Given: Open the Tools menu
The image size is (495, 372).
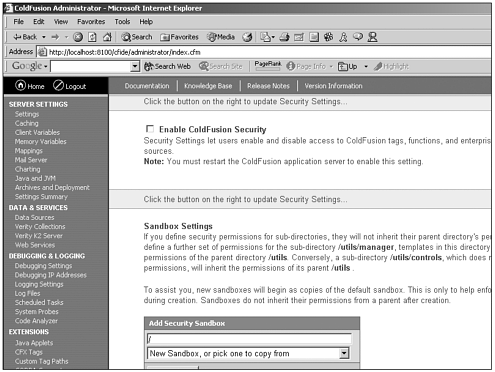Looking at the screenshot, I should pos(122,22).
